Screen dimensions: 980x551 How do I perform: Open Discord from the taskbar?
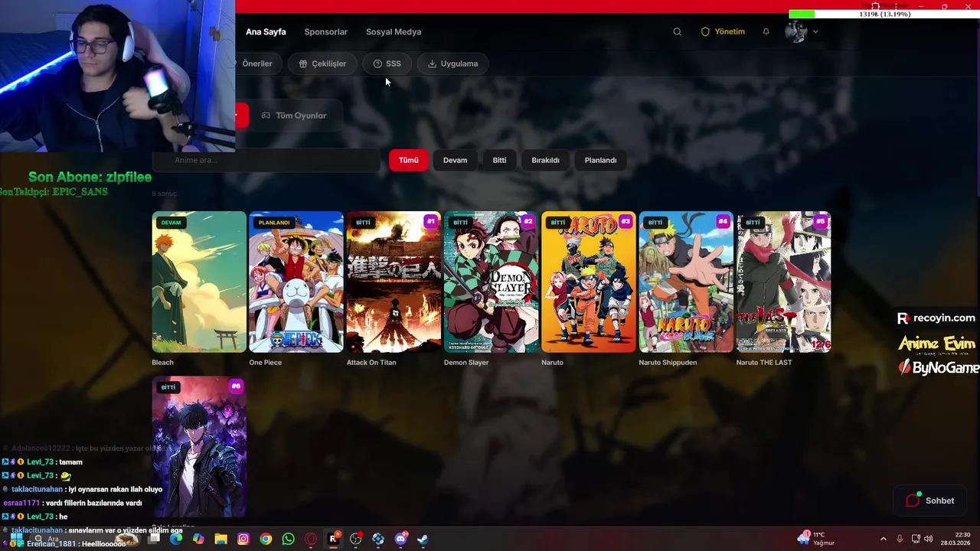click(x=400, y=539)
